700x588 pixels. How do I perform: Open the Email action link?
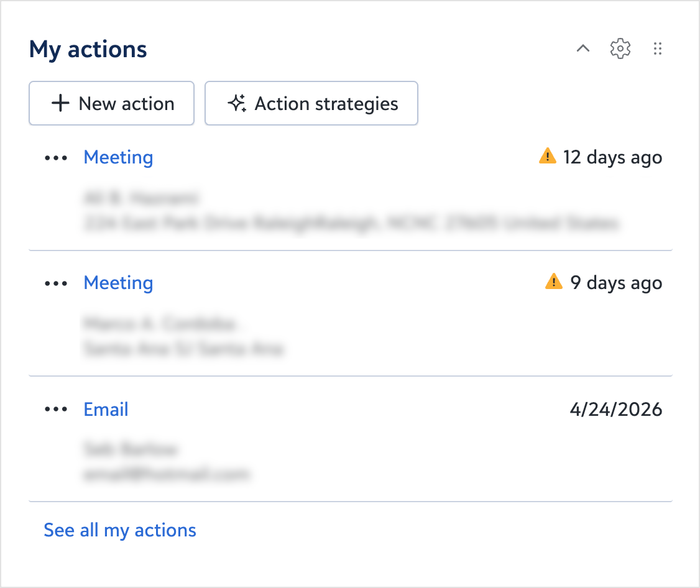coord(106,410)
